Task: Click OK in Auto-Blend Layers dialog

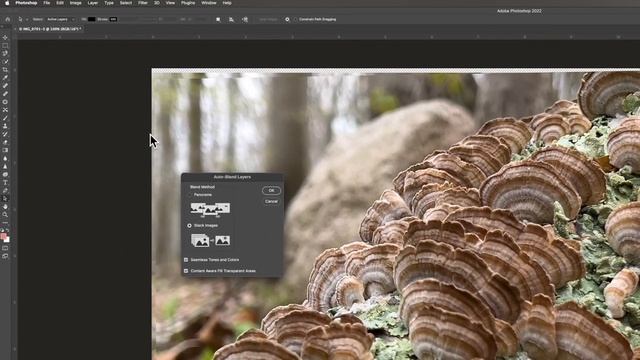Action: 271,190
